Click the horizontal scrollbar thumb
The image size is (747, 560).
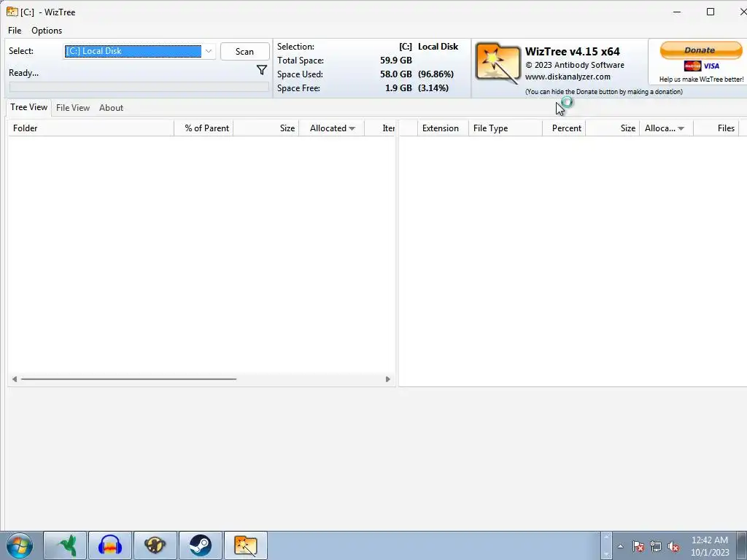(128, 379)
